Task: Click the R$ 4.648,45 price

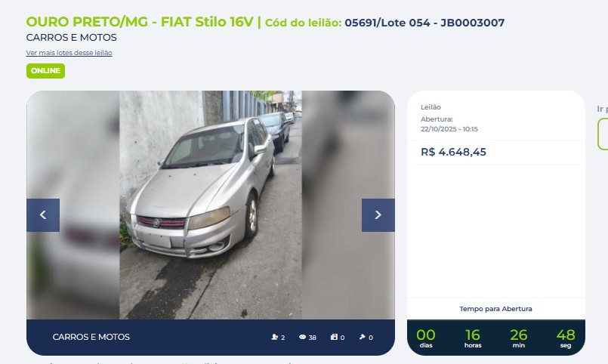Action: pyautogui.click(x=453, y=152)
